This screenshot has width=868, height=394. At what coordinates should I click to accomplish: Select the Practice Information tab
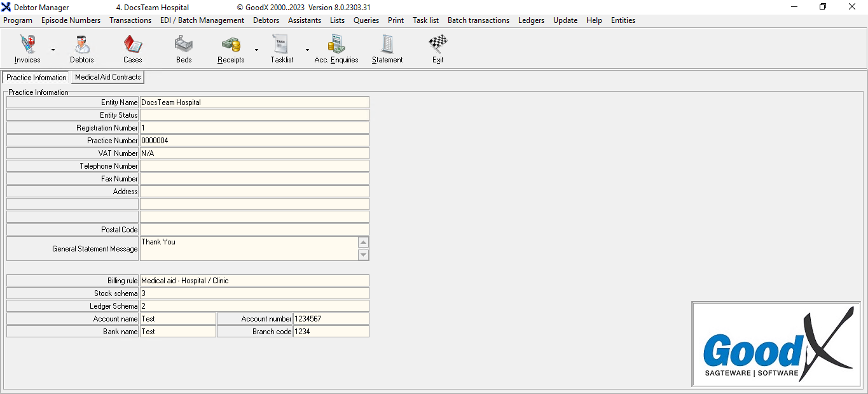coord(36,78)
